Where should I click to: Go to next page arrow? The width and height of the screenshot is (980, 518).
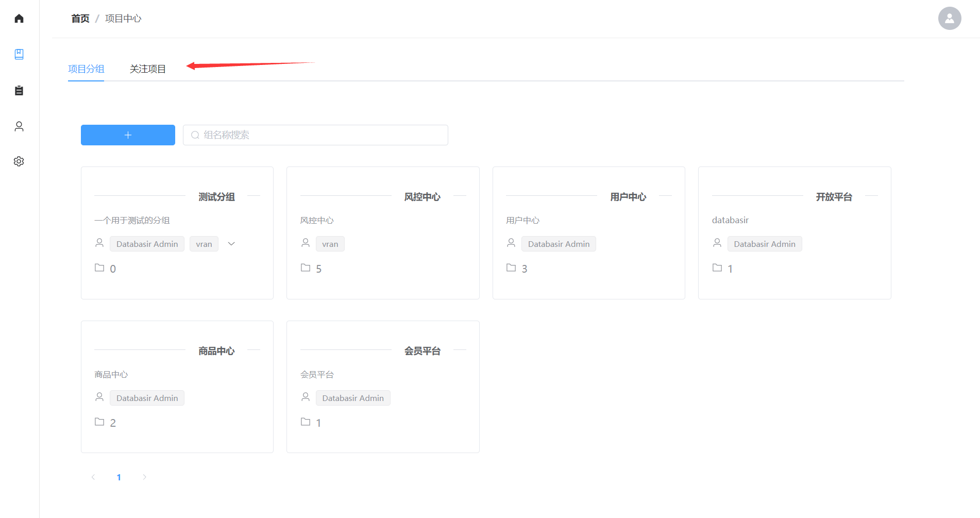coord(144,477)
